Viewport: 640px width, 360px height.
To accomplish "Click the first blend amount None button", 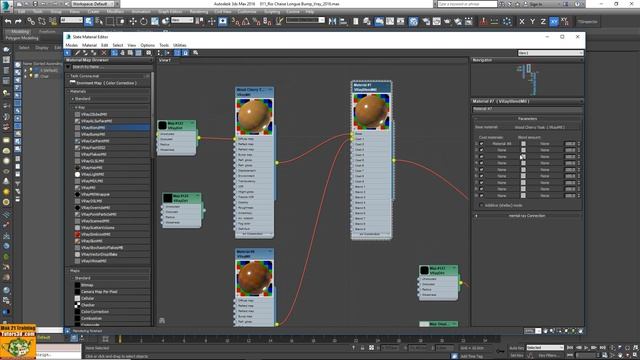I will [544, 144].
